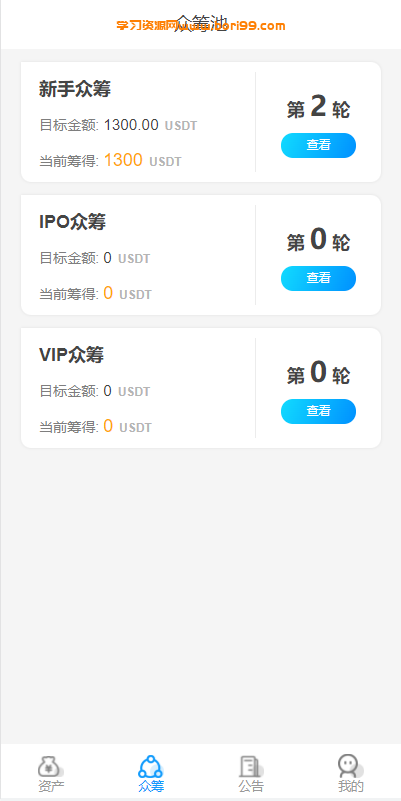Screen dimensions: 401x801
Task: Open the 公告 document icon
Action: point(251,767)
